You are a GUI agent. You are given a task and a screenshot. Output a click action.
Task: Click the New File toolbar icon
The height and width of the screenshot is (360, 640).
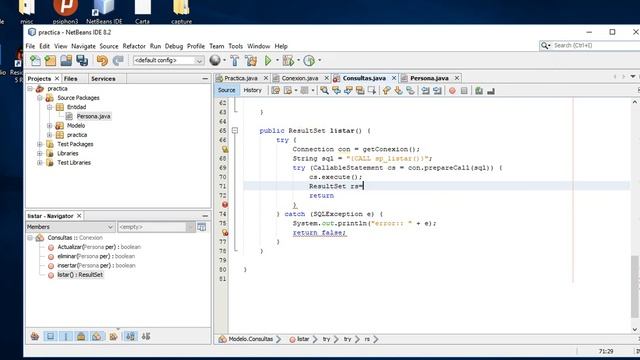point(36,60)
